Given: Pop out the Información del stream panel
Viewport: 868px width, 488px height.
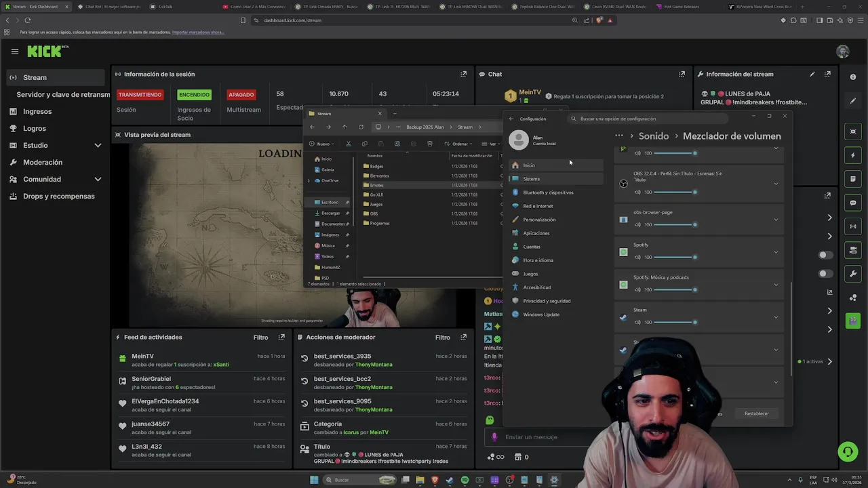Looking at the screenshot, I should [827, 75].
